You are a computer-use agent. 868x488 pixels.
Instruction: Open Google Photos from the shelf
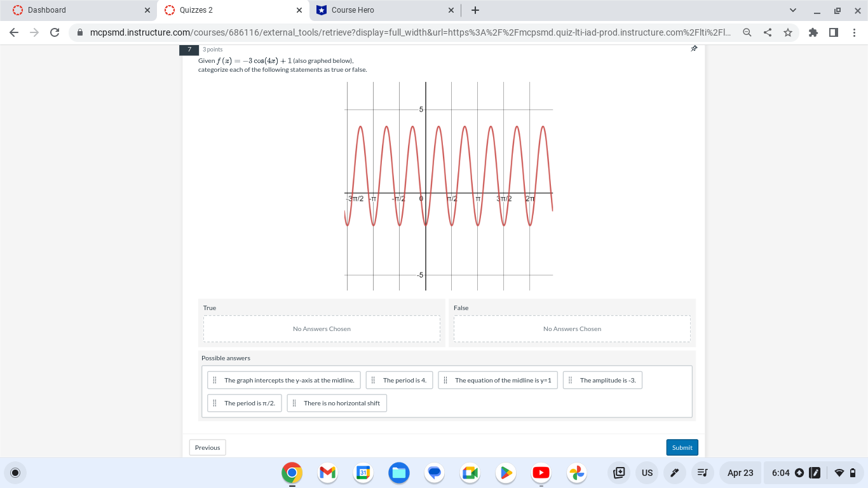pyautogui.click(x=576, y=473)
